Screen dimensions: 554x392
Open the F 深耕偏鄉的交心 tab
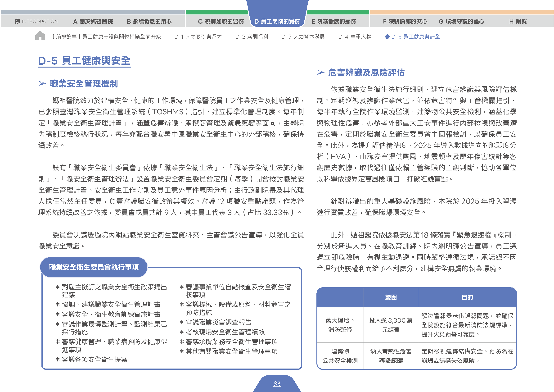pos(405,22)
